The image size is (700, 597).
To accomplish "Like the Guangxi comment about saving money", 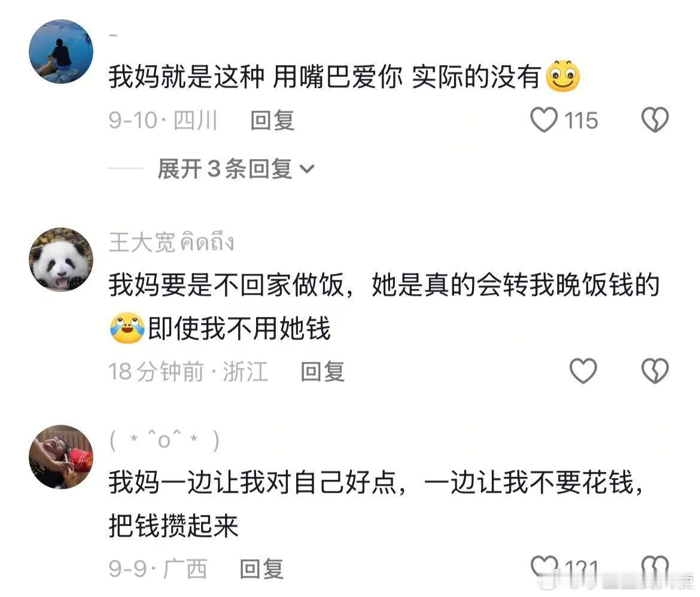I will [x=544, y=567].
